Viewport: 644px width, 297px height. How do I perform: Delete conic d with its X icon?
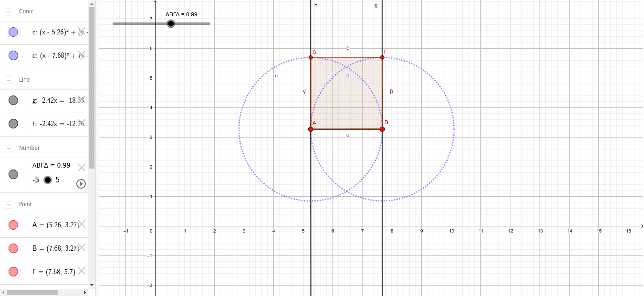(82, 55)
